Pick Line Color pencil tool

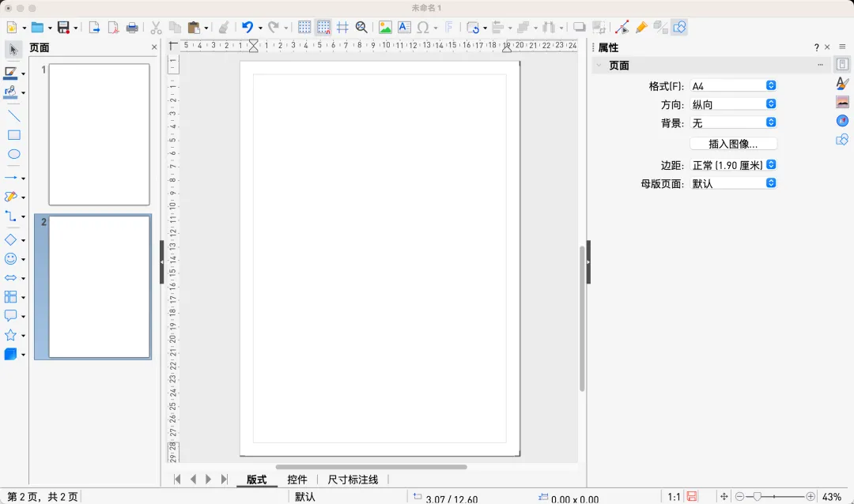pos(10,73)
